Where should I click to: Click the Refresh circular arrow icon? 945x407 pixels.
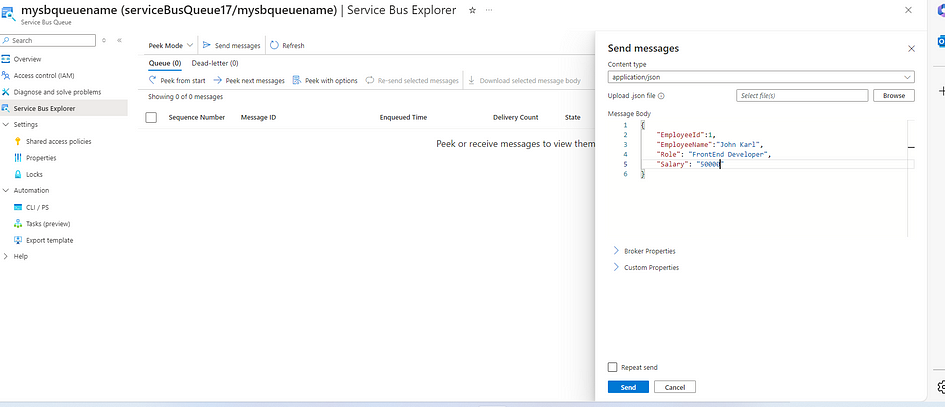[x=274, y=45]
